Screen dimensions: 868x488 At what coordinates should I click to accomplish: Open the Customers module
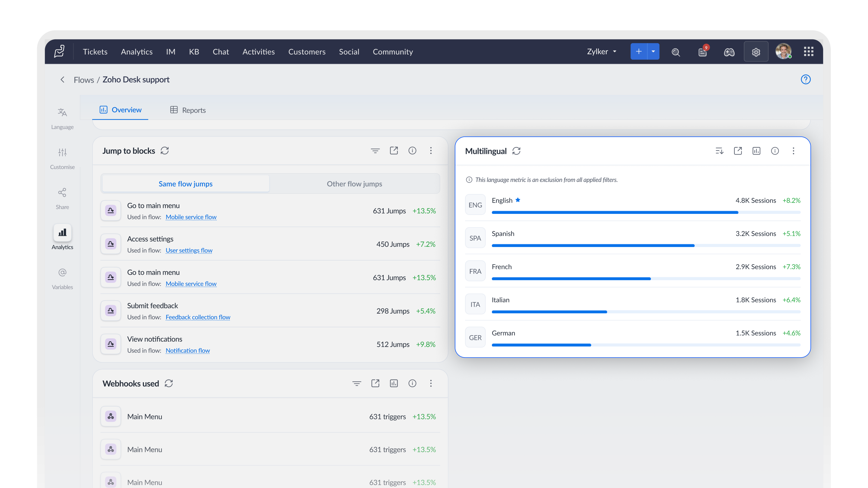[307, 52]
